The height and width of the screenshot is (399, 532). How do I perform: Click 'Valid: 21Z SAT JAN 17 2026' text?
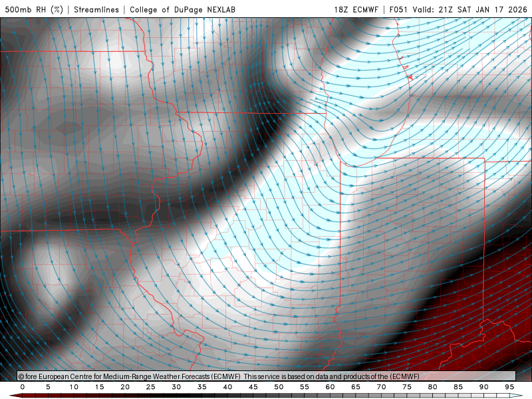pos(470,9)
